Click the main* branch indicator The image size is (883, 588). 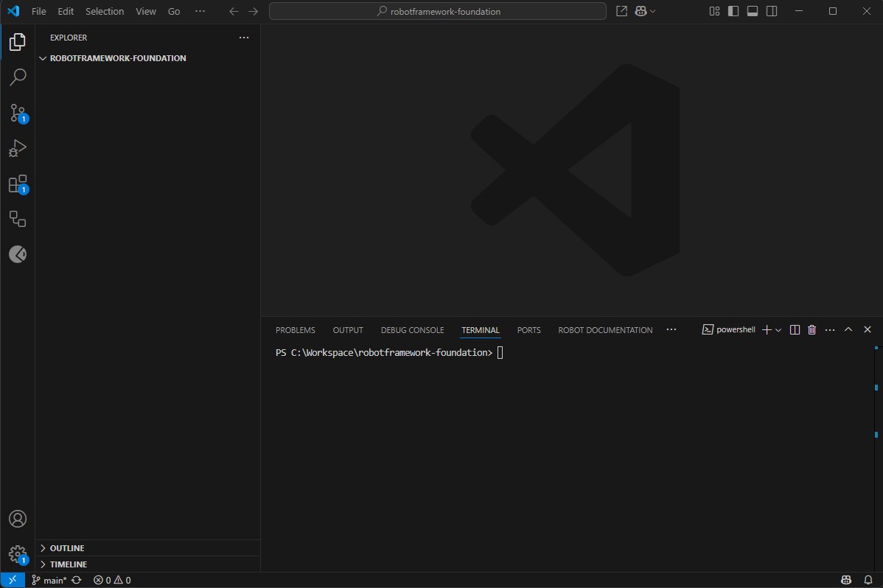[49, 580]
